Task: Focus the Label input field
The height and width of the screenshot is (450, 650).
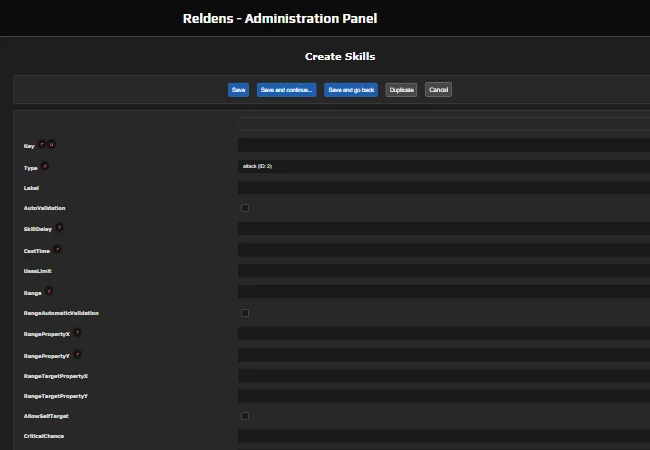Action: coord(444,187)
